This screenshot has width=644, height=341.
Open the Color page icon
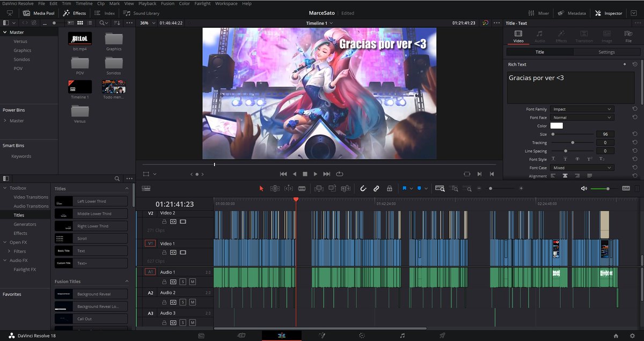click(x=362, y=336)
